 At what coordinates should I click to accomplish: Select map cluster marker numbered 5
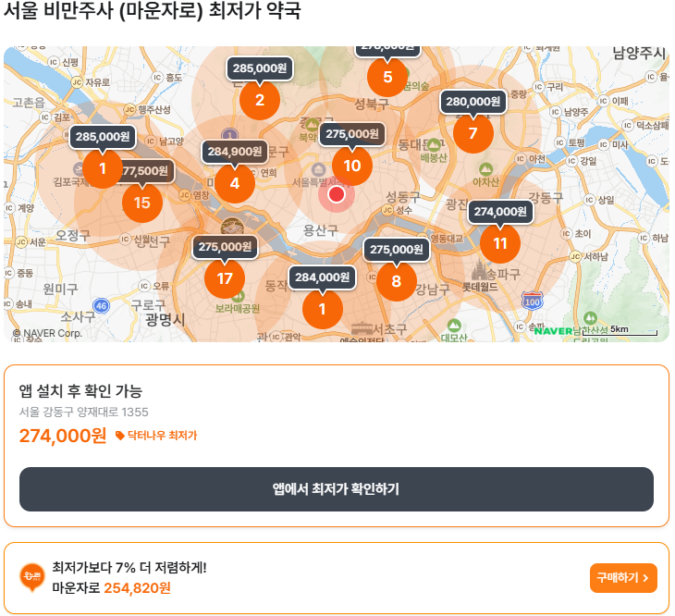387,77
